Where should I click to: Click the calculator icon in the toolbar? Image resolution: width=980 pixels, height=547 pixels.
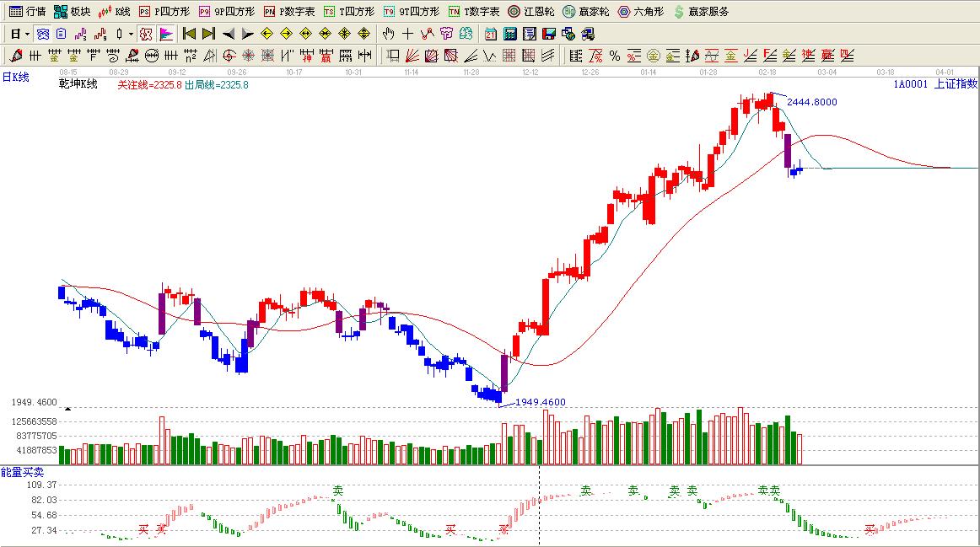pos(510,34)
